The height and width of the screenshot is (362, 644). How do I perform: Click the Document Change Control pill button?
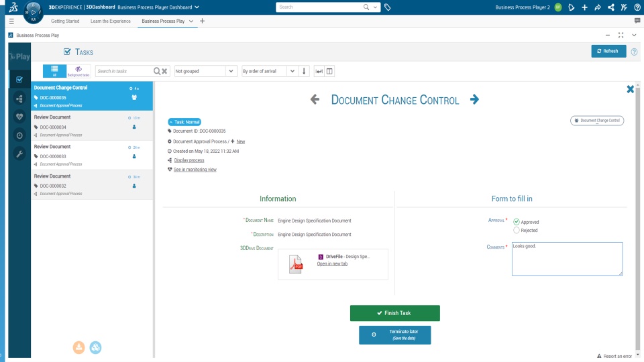tap(597, 120)
